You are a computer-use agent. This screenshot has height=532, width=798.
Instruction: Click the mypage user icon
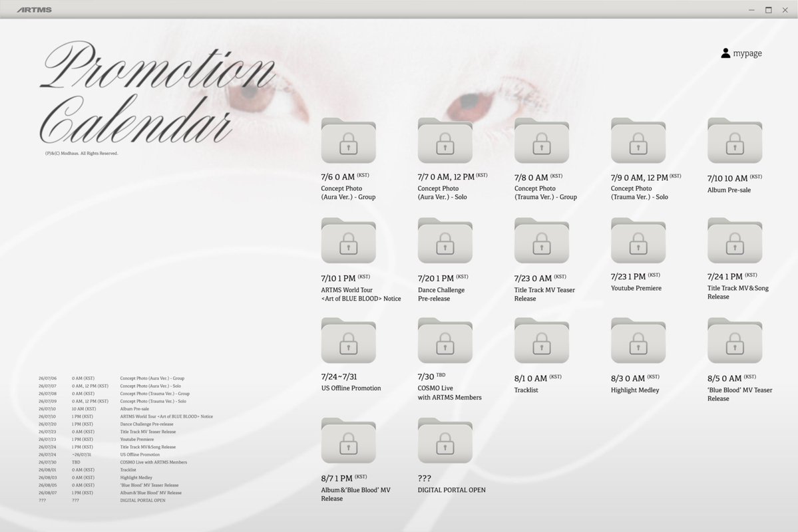click(x=725, y=53)
